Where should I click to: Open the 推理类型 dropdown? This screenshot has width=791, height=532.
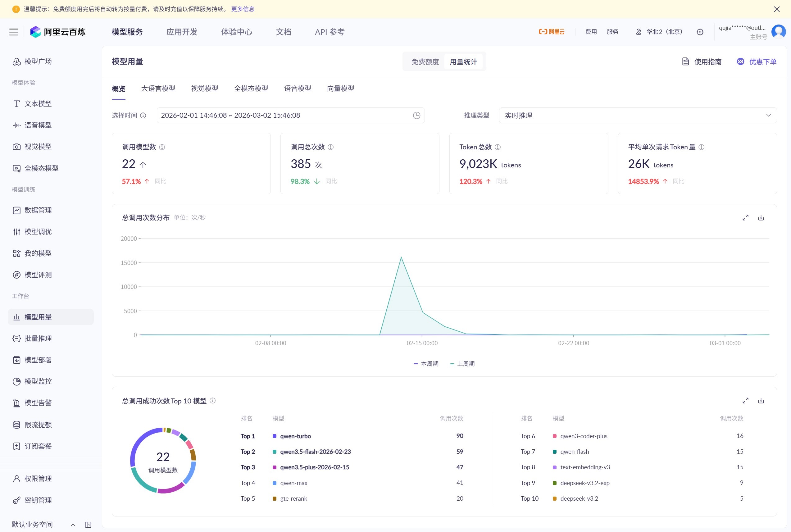tap(638, 115)
